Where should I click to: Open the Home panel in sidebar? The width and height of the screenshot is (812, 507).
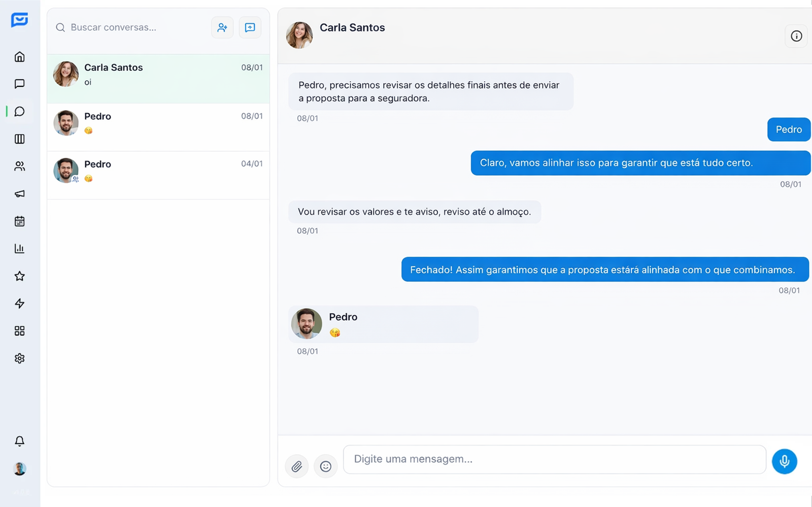(19, 57)
